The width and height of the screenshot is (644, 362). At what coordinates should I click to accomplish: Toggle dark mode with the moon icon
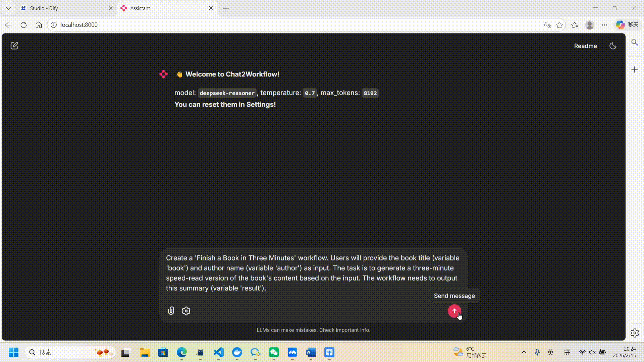point(613,46)
